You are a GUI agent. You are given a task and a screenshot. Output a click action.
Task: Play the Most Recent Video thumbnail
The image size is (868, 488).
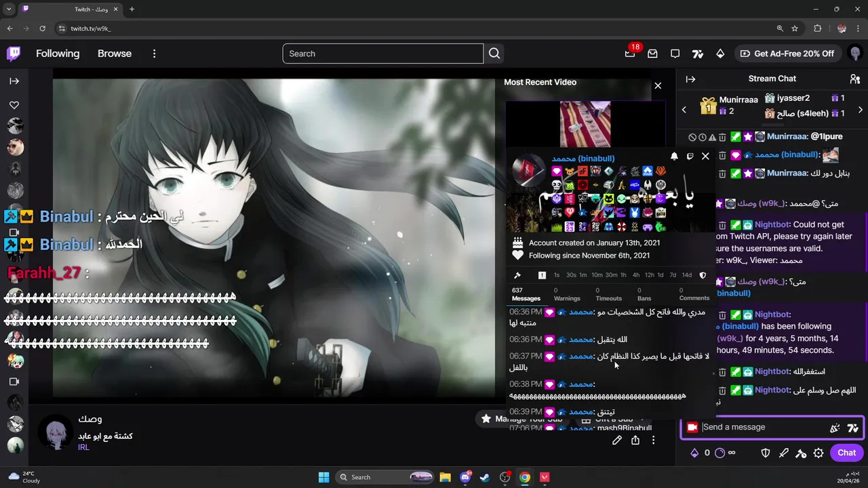tap(585, 124)
